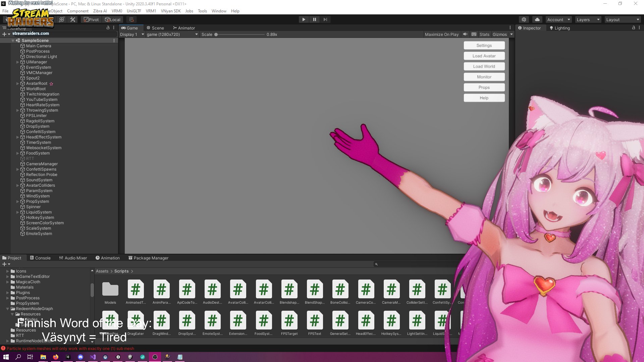
Task: Switch to the Scene tab
Action: click(x=155, y=28)
